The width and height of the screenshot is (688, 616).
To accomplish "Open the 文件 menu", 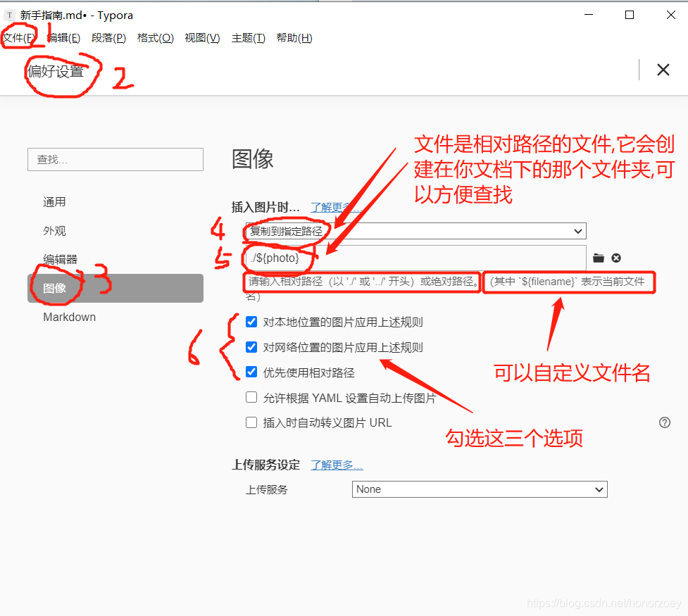I will 19,37.
